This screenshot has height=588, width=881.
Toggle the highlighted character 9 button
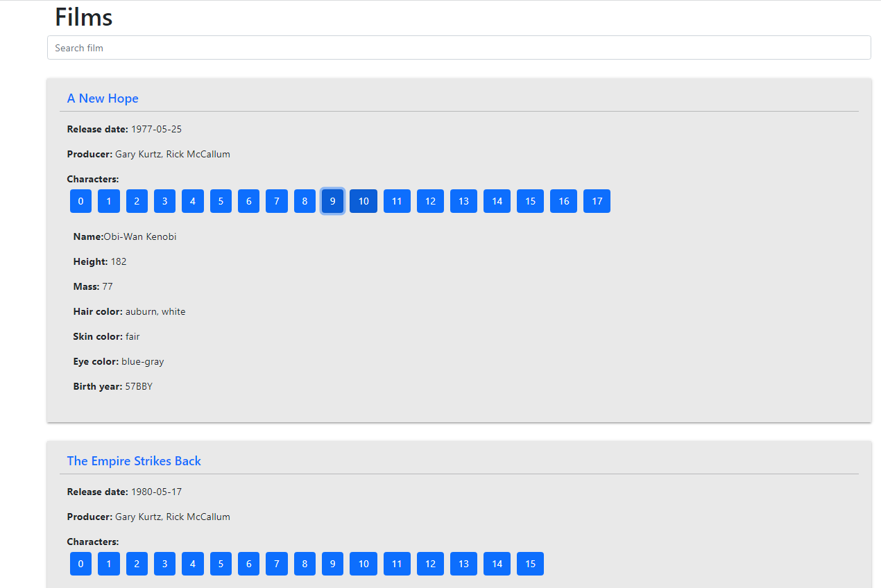[x=332, y=201]
